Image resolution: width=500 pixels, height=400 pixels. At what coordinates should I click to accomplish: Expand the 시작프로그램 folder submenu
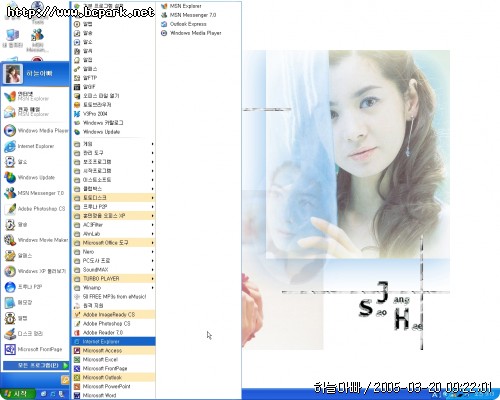click(x=114, y=171)
